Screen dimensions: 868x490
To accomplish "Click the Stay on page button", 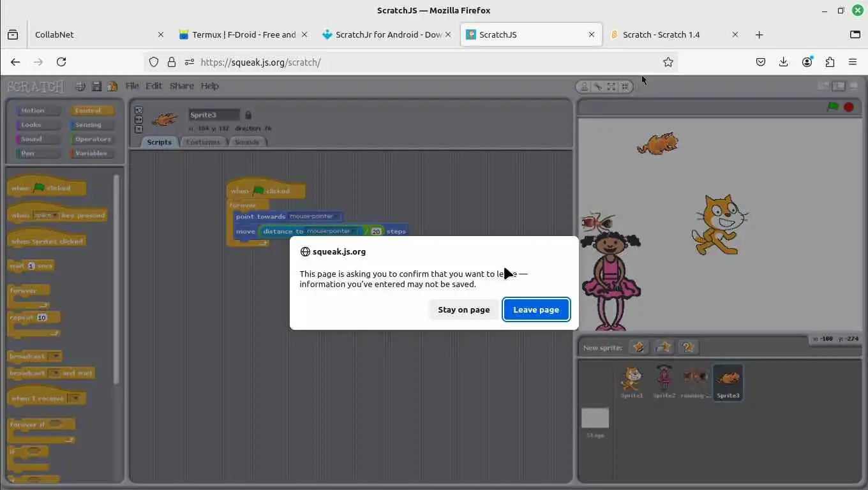I will point(464,309).
